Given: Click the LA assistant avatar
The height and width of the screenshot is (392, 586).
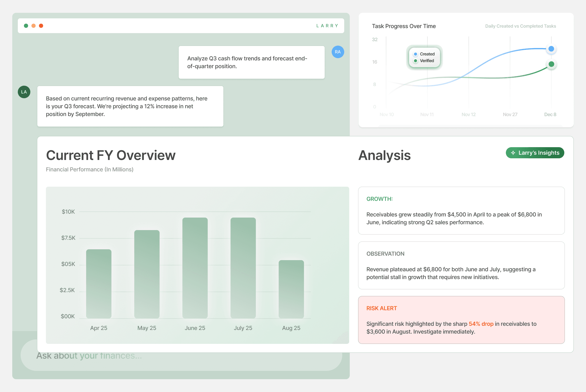Looking at the screenshot, I should pos(24,92).
